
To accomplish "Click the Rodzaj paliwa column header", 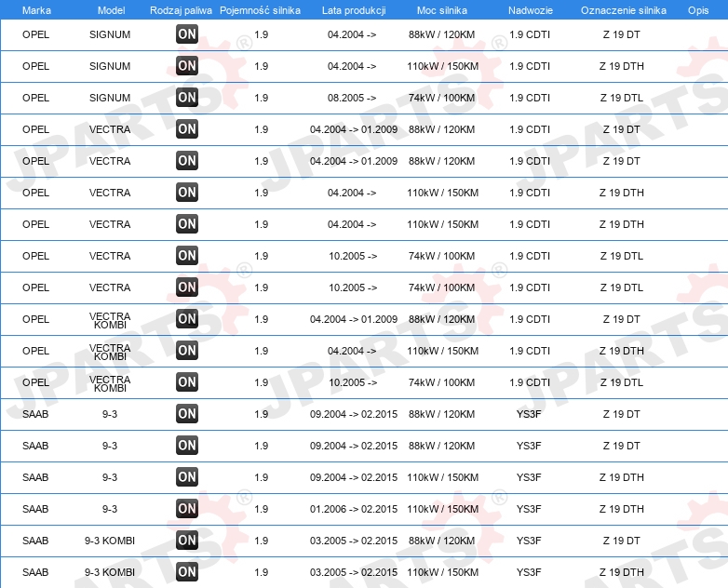I will (181, 10).
